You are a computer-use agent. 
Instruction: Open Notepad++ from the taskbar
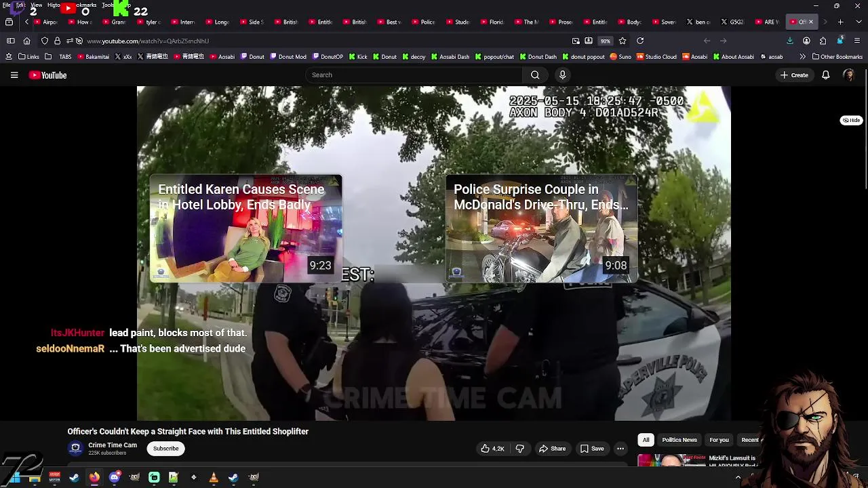click(x=174, y=477)
